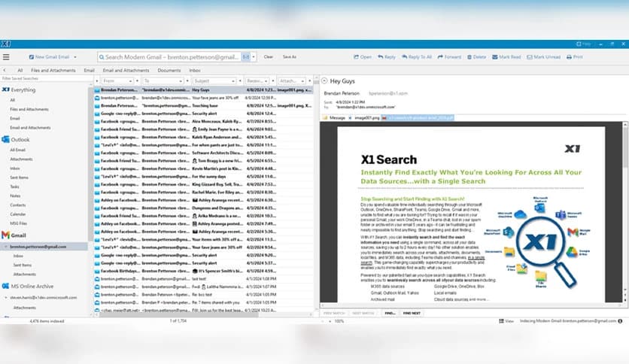Click the New Gmail Email compose icon
This screenshot has width=629, height=364.
tap(32, 57)
